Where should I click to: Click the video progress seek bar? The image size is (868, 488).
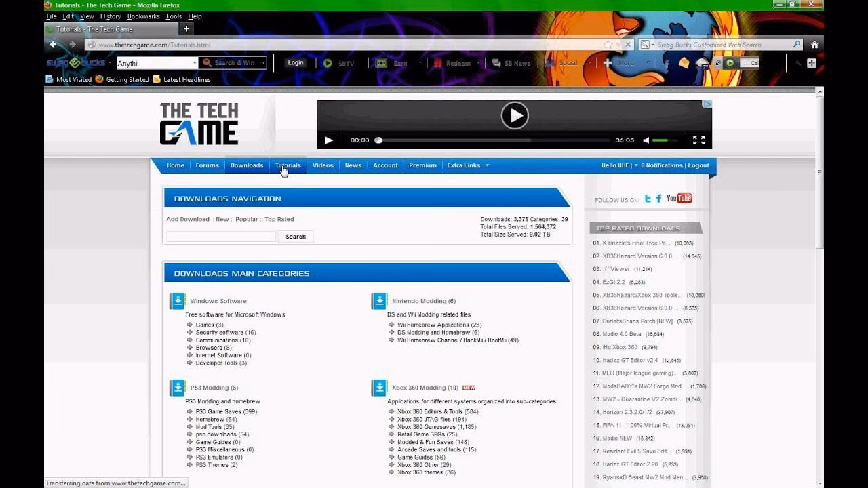(493, 140)
